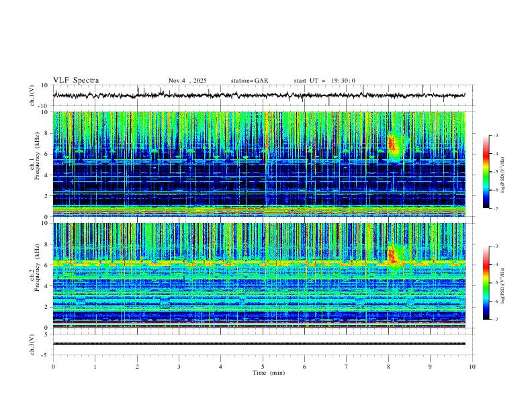
Task: Click the ch.3(V) black signal band
Action: [259, 344]
